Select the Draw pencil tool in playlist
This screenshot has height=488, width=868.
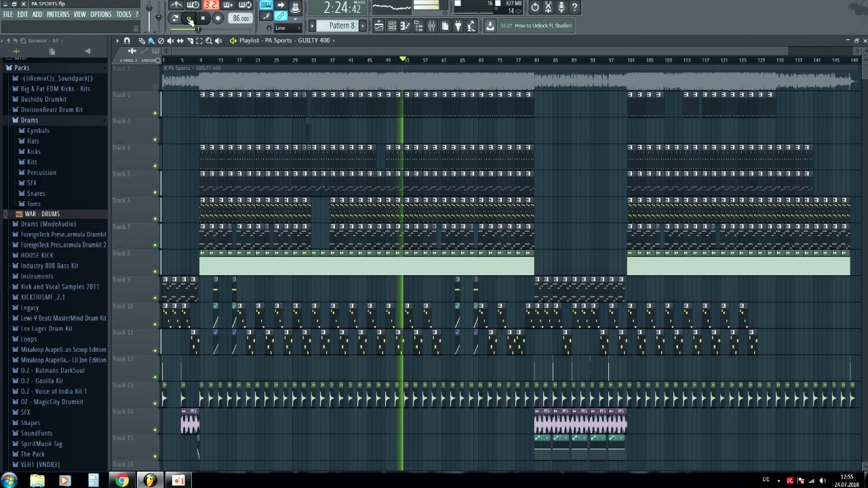(142, 41)
